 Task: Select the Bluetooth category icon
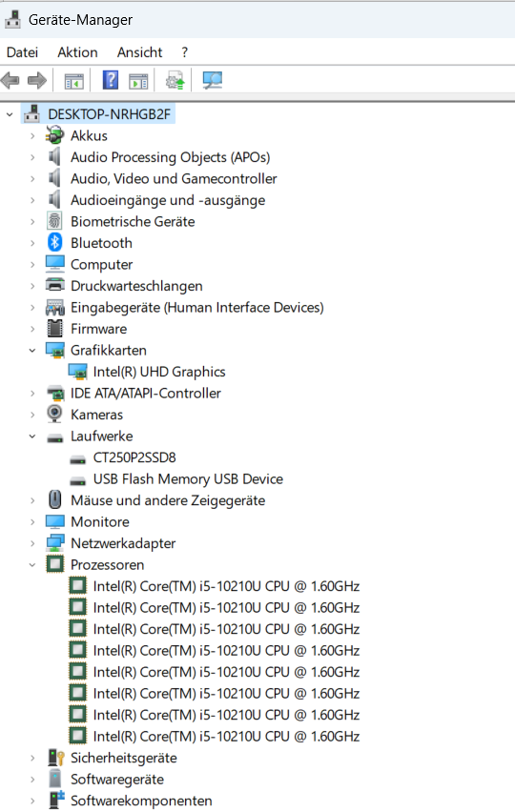55,242
